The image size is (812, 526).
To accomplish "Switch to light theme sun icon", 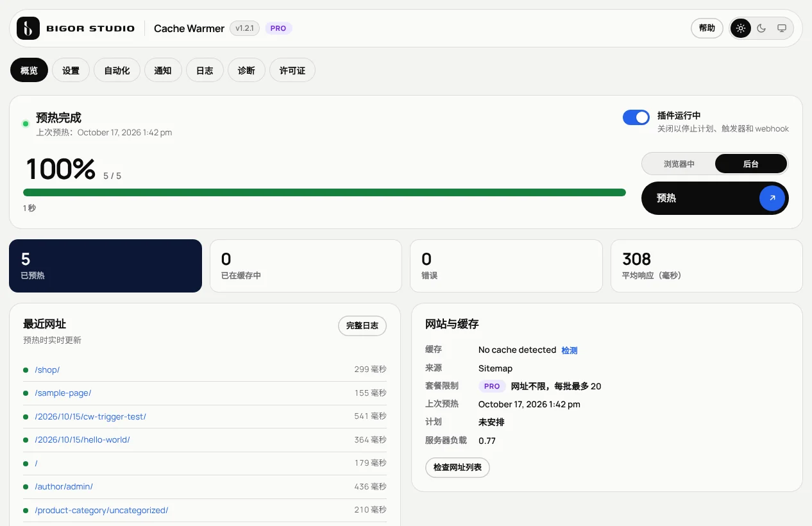I will [741, 28].
